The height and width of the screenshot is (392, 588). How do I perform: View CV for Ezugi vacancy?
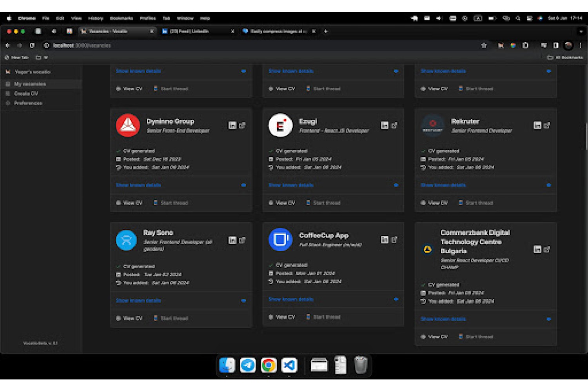282,203
